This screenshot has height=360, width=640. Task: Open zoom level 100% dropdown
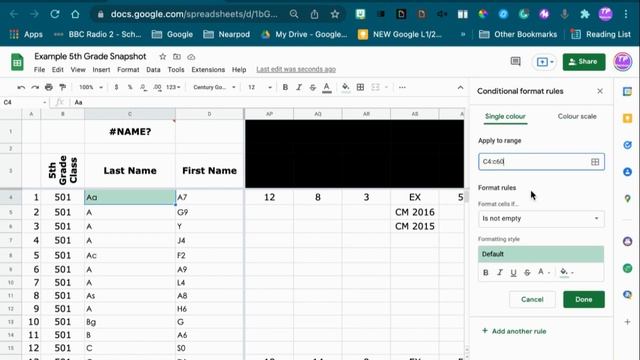(x=91, y=87)
